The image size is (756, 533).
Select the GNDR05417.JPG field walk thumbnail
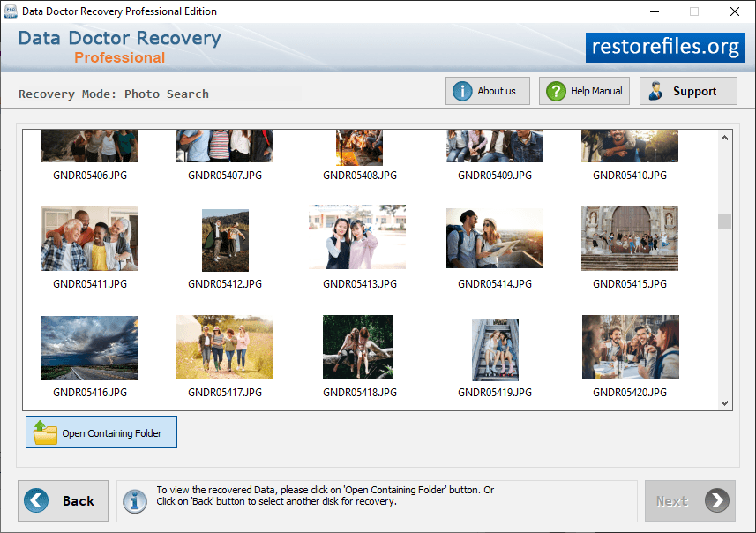pyautogui.click(x=225, y=348)
